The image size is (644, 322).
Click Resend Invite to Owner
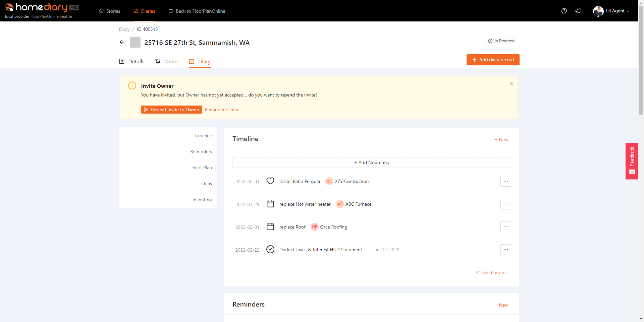coord(171,110)
